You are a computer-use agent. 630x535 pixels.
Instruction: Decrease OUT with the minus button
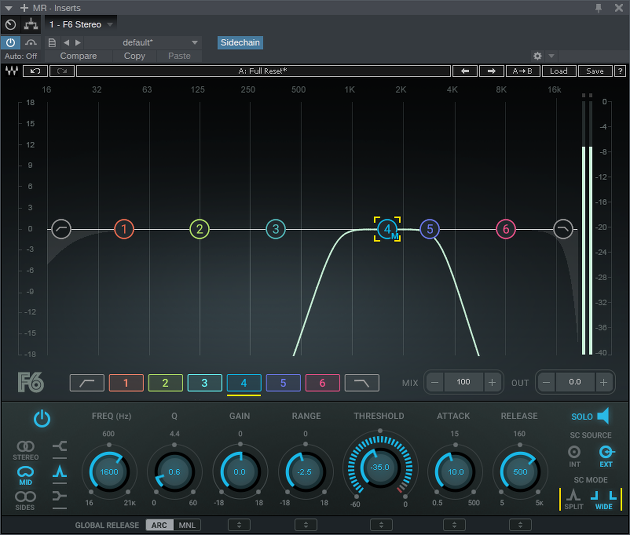tap(546, 382)
